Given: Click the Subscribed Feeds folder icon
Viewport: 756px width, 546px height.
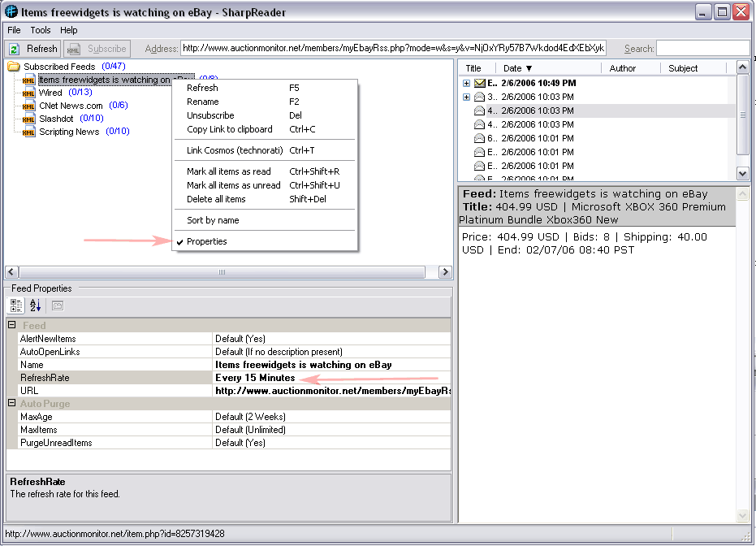Looking at the screenshot, I should (x=14, y=67).
